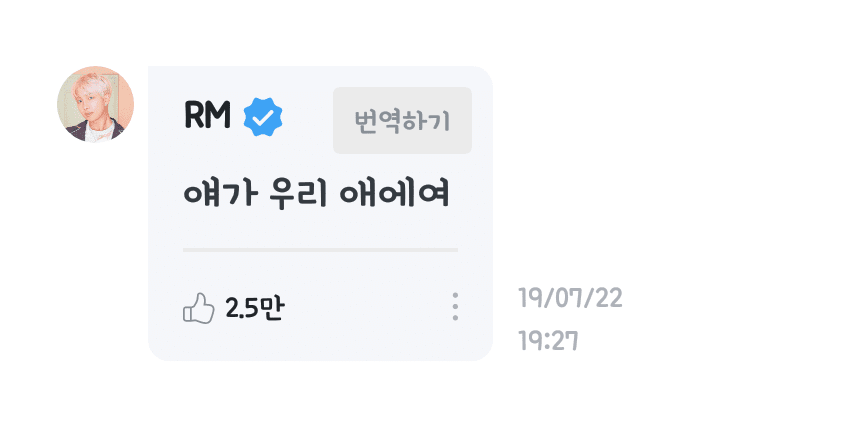Like the post with the thumbs-up icon
Image resolution: width=845 pixels, height=426 pixels.
tap(198, 308)
